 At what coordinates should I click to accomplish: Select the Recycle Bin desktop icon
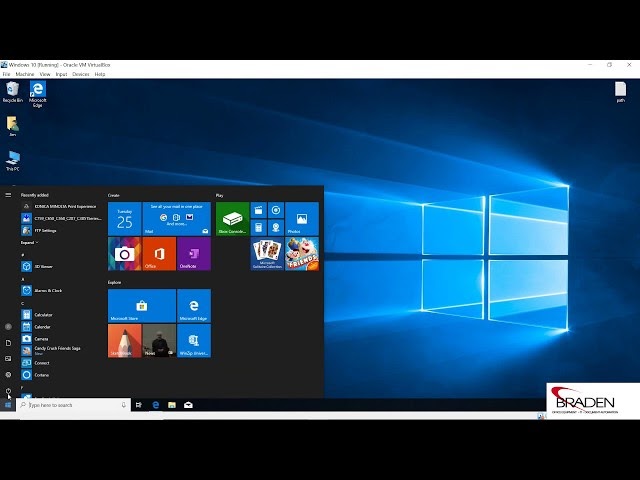(x=13, y=92)
